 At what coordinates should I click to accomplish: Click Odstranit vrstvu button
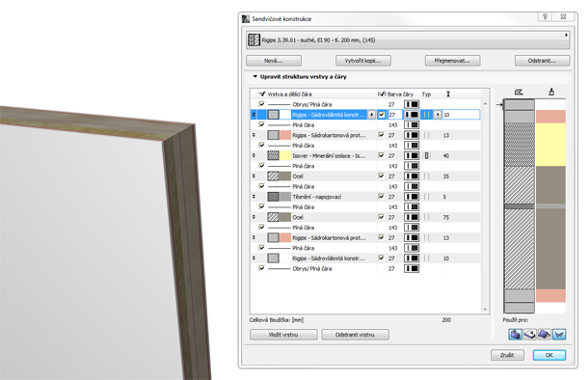click(x=355, y=335)
